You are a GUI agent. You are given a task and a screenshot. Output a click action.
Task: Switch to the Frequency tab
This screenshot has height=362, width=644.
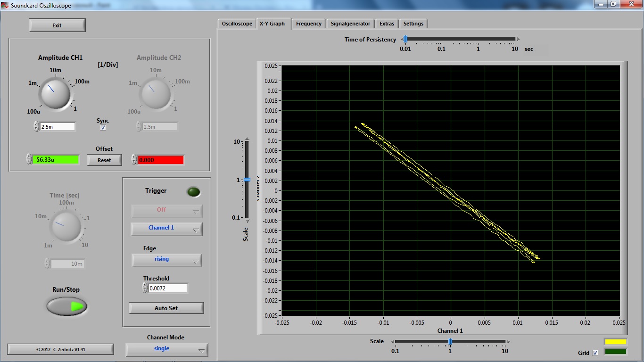click(x=308, y=24)
